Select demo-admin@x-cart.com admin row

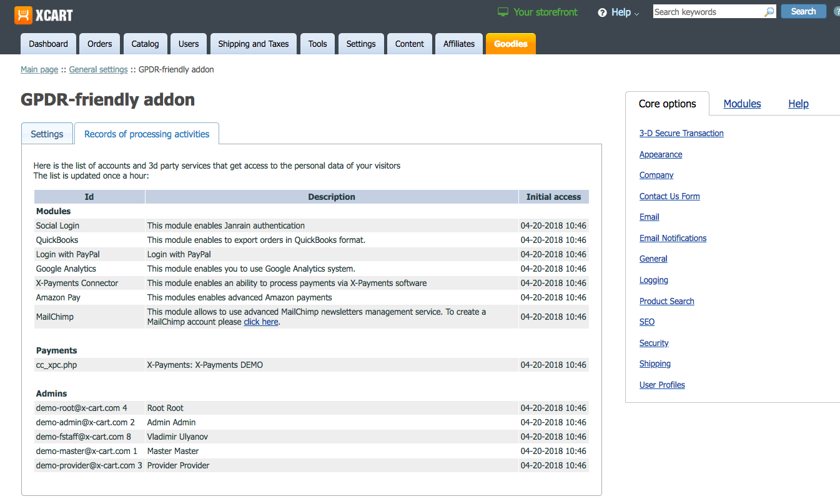pyautogui.click(x=312, y=422)
